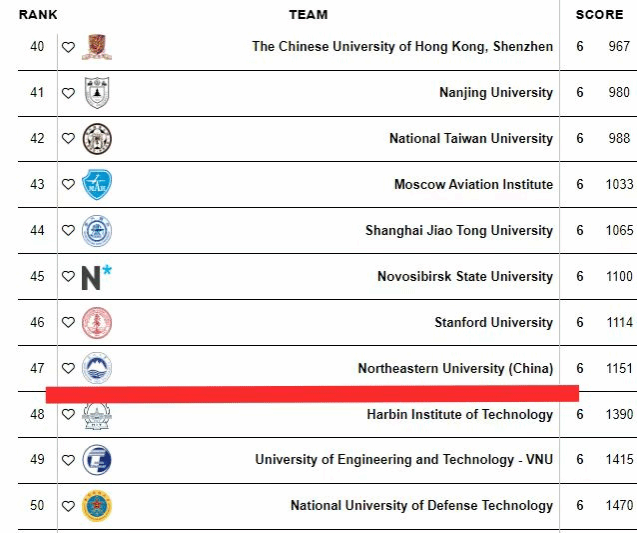Click the Stanford University seal
The image size is (638, 533).
[x=97, y=323]
